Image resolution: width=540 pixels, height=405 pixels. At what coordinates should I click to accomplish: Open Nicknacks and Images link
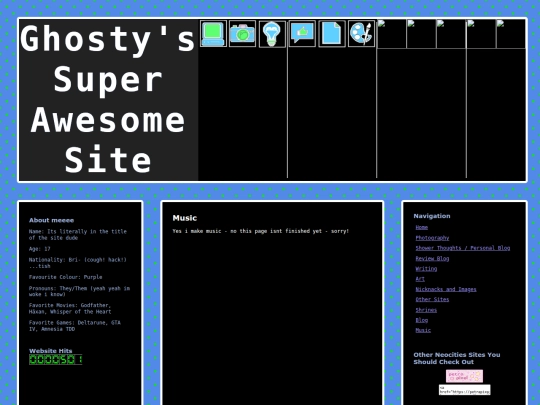click(446, 289)
